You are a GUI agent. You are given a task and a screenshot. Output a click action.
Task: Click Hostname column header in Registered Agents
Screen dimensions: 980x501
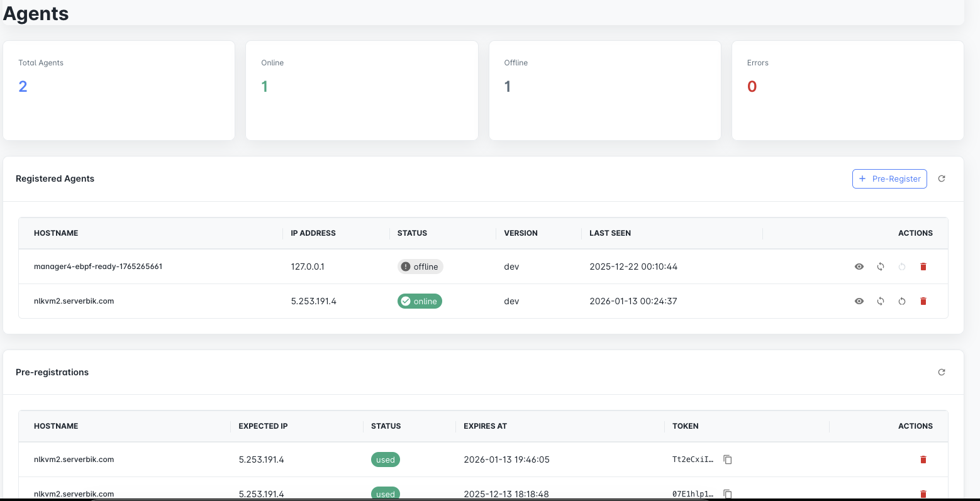click(56, 233)
